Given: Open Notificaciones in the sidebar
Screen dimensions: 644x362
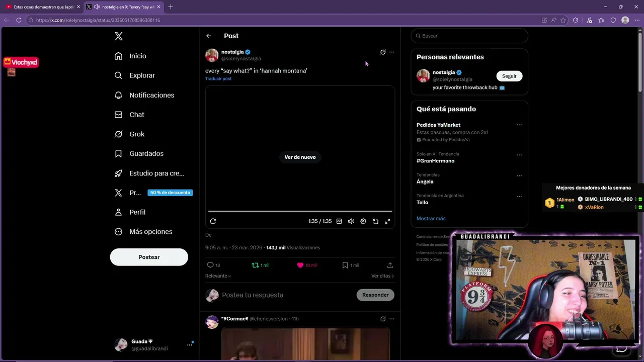Looking at the screenshot, I should coord(144,95).
